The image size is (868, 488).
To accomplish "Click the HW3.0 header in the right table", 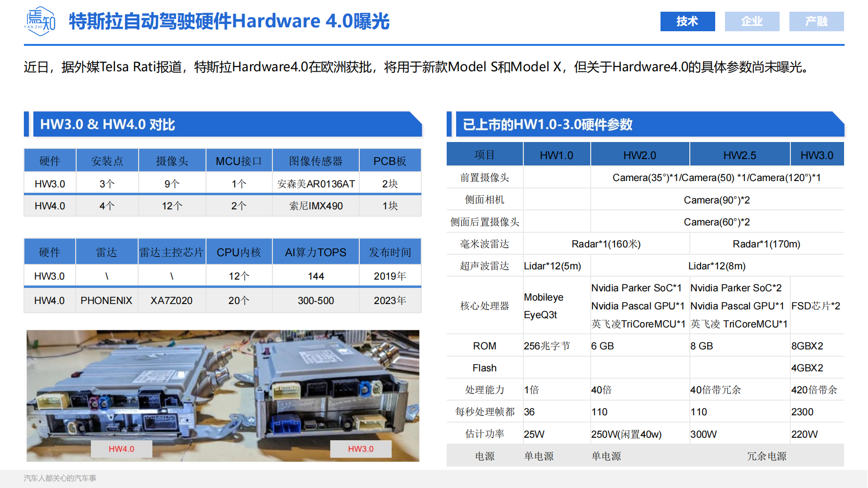I will pyautogui.click(x=817, y=155).
